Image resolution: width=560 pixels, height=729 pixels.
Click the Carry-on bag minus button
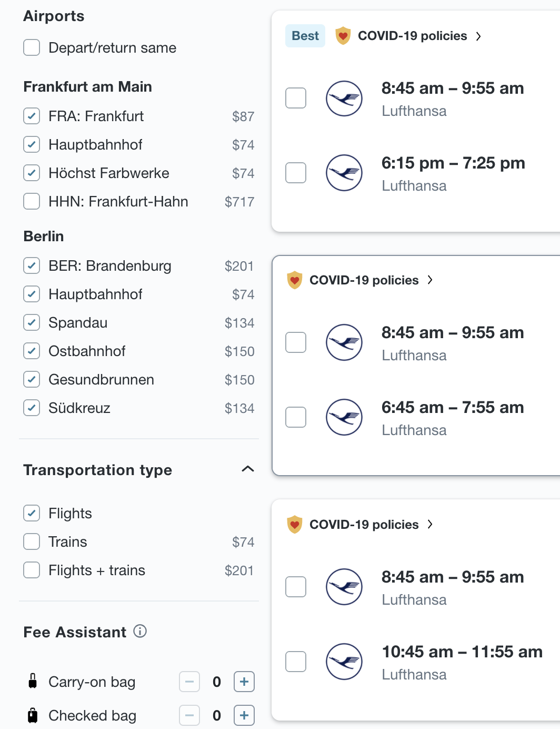(189, 682)
